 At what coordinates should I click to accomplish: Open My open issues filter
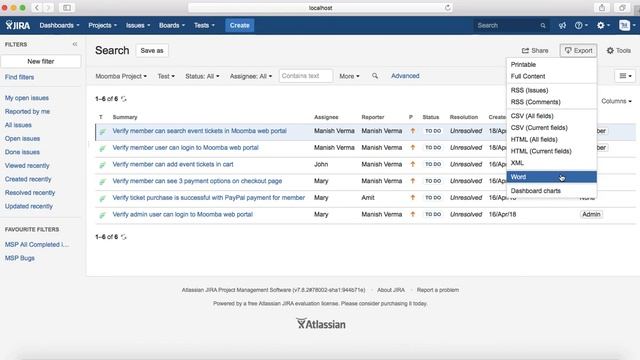coord(27,98)
